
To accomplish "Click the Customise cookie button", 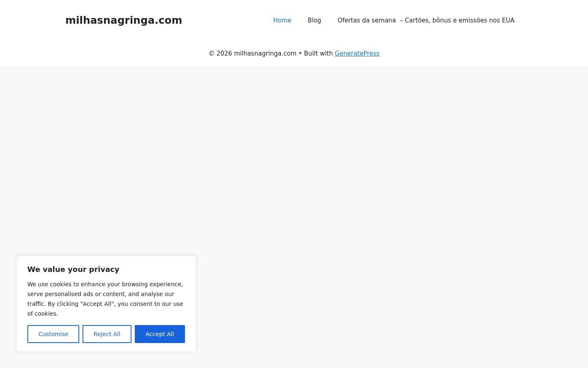I will (x=53, y=334).
